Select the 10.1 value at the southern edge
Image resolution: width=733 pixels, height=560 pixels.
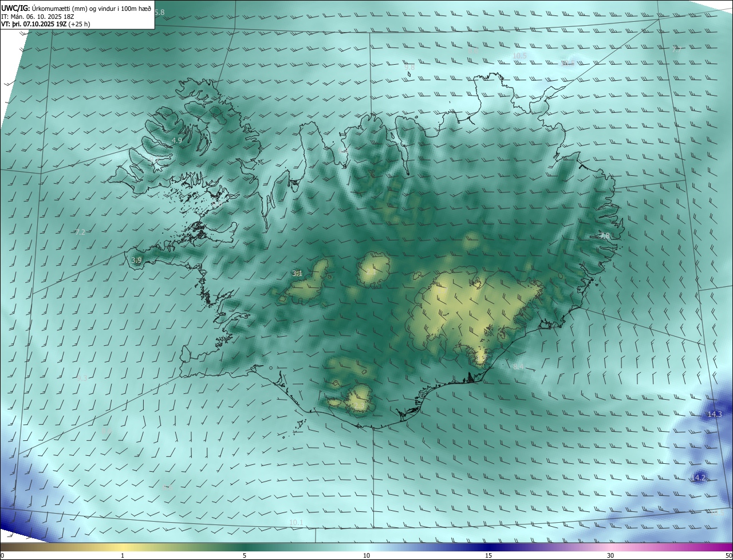(x=296, y=523)
